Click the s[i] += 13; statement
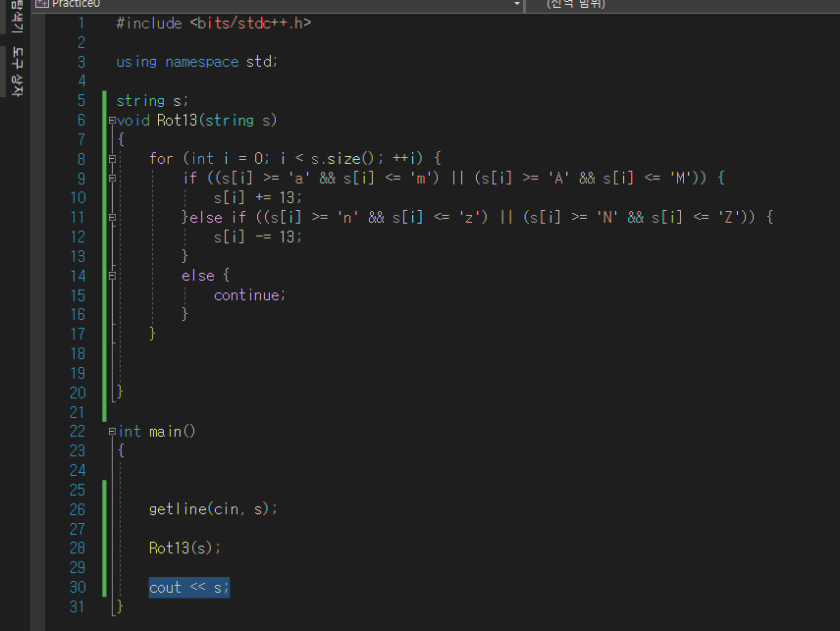The width and height of the screenshot is (840, 631). (257, 197)
